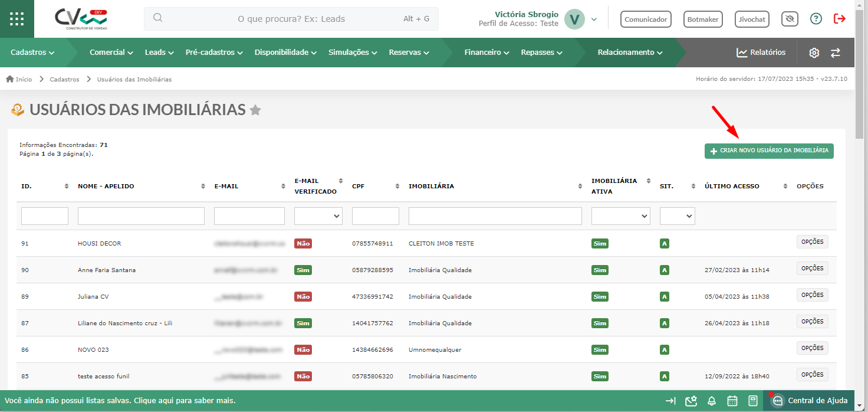Open the settings gear icon
The width and height of the screenshot is (868, 412).
pos(814,53)
